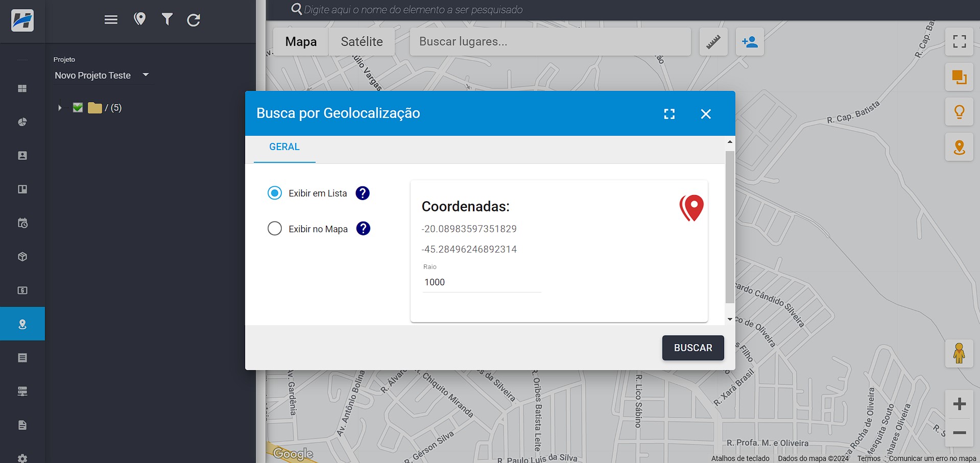Image resolution: width=980 pixels, height=463 pixels.
Task: Click the orange person pin icon
Action: coord(959,147)
